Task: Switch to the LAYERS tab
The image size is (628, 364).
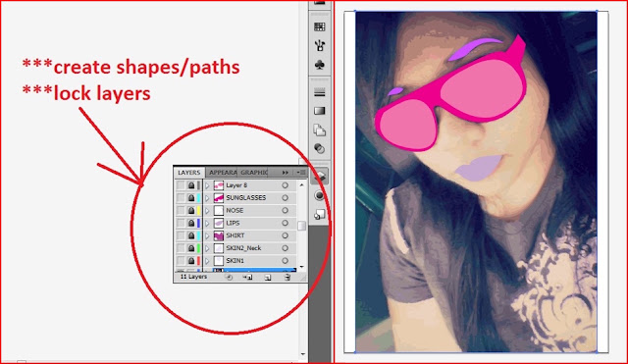Action: point(189,173)
